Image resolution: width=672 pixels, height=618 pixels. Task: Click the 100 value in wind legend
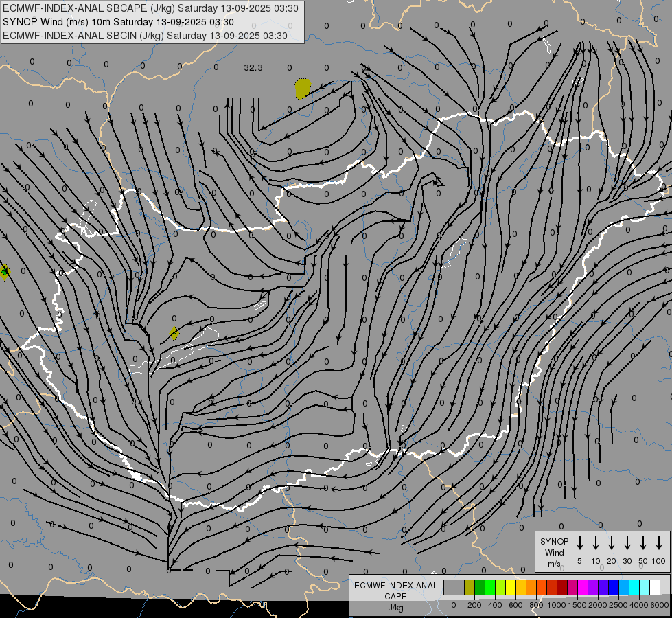tap(659, 561)
